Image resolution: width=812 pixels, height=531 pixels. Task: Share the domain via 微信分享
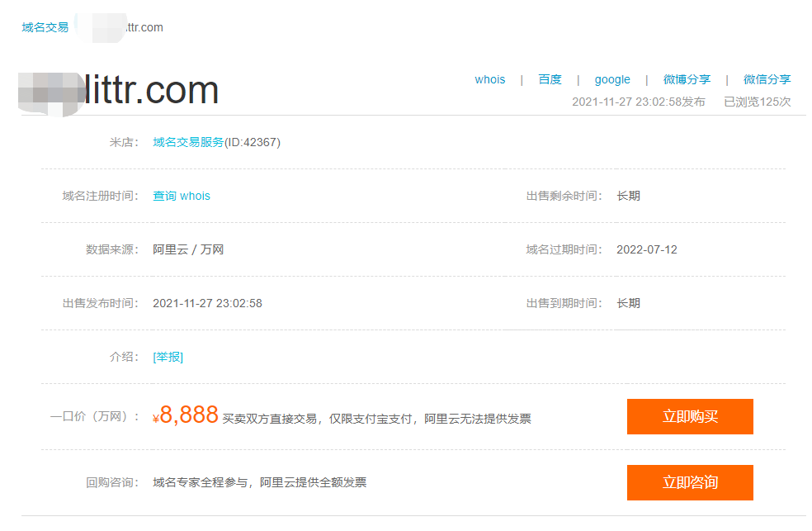tap(767, 79)
